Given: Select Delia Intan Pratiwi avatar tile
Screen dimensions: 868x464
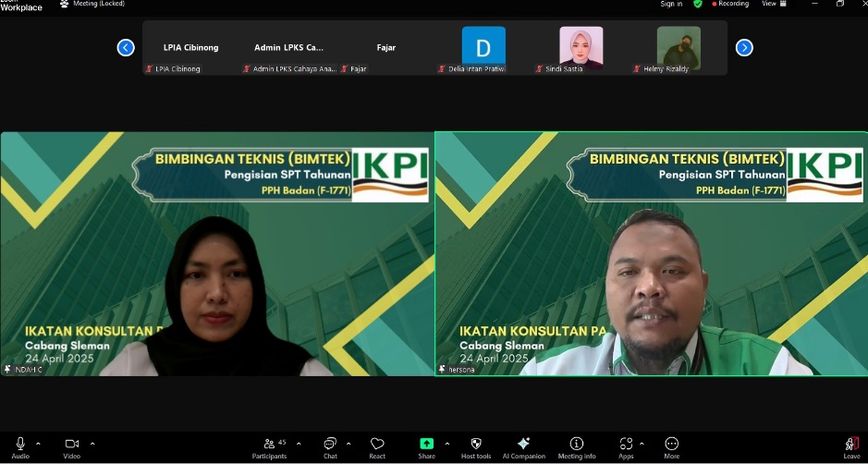Looking at the screenshot, I should click(x=483, y=48).
